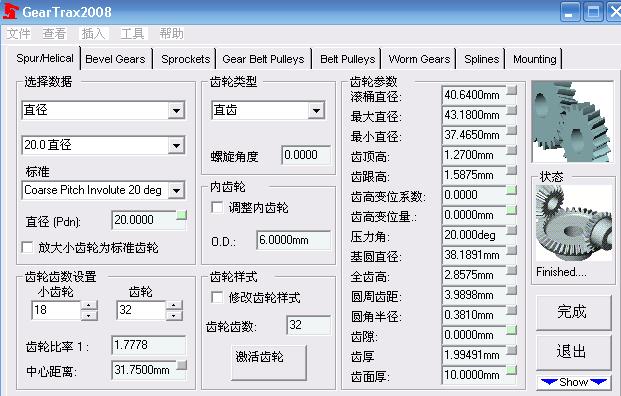Toggle the small square beside 最小直径 value
Image resolution: width=621 pixels, height=396 pixels.
point(512,130)
